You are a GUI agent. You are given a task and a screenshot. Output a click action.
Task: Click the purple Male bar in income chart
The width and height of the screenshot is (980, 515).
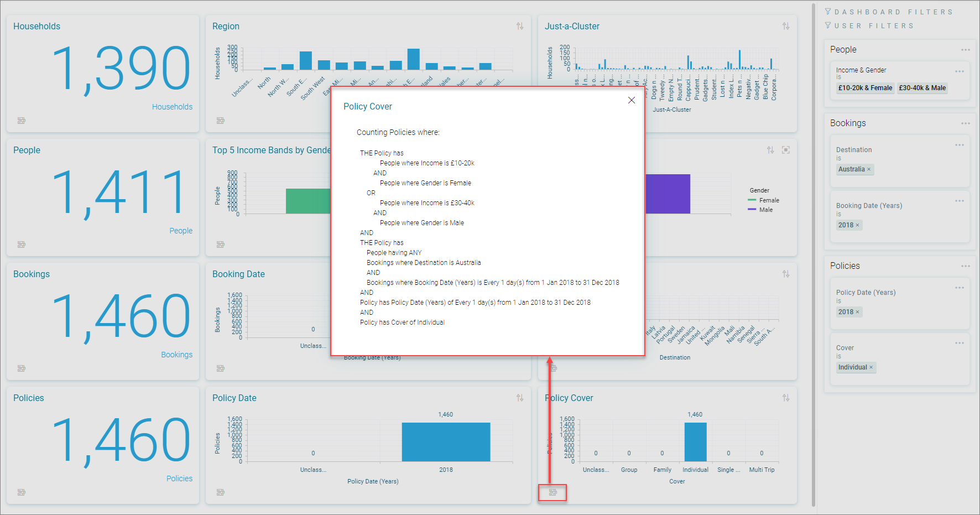(x=668, y=194)
